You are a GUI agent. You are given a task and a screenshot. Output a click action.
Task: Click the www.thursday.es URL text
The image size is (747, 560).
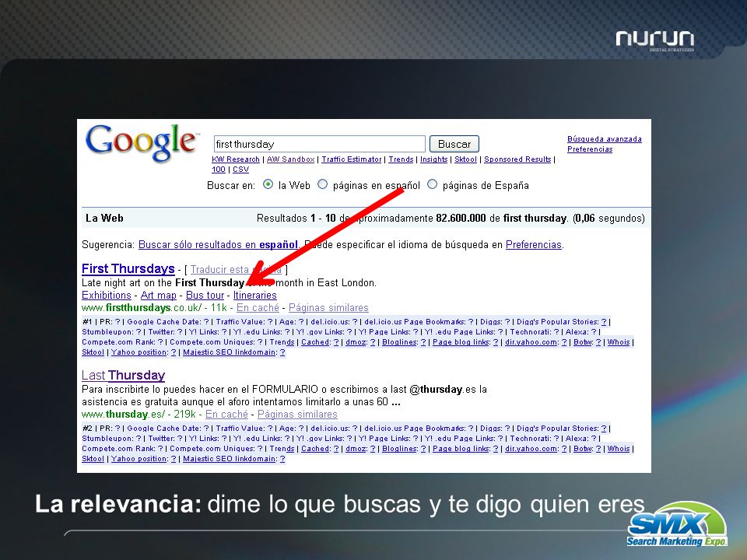124,415
